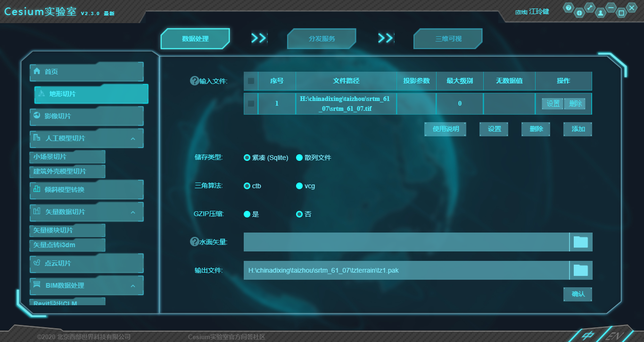This screenshot has width=644, height=342.
Task: Browse folder for 输出文件 path
Action: pyautogui.click(x=581, y=270)
